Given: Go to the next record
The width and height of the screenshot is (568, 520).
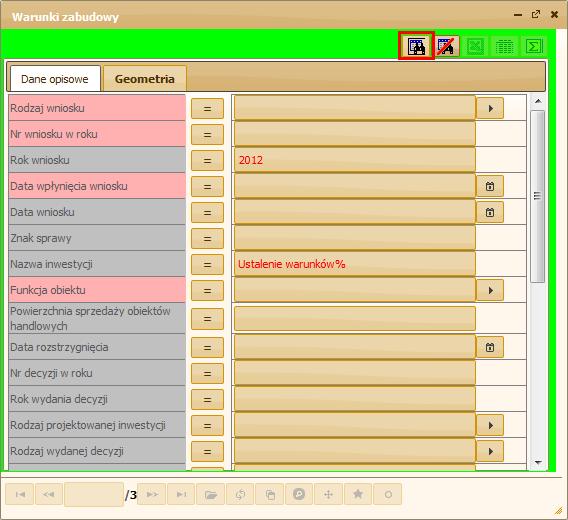Looking at the screenshot, I should coord(152,494).
